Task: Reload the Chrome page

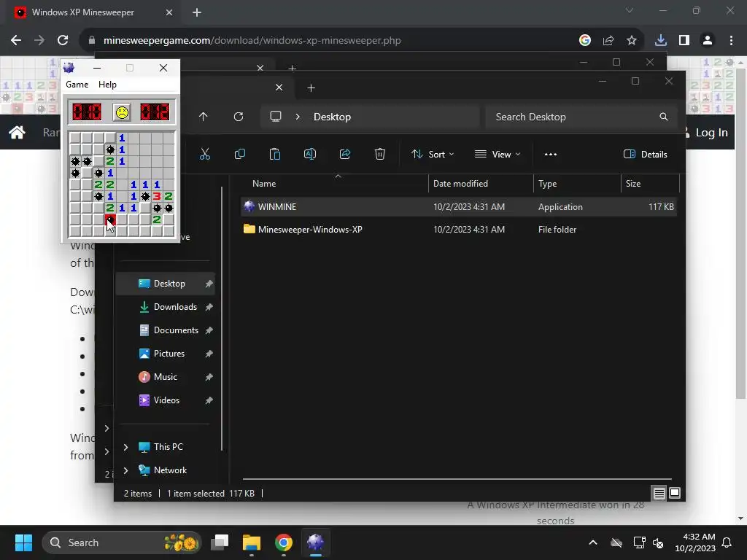Action: (63, 41)
